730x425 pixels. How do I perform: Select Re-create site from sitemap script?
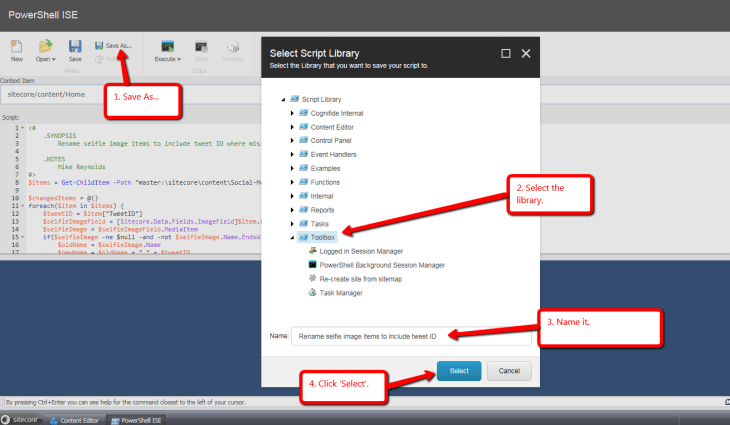coord(366,278)
